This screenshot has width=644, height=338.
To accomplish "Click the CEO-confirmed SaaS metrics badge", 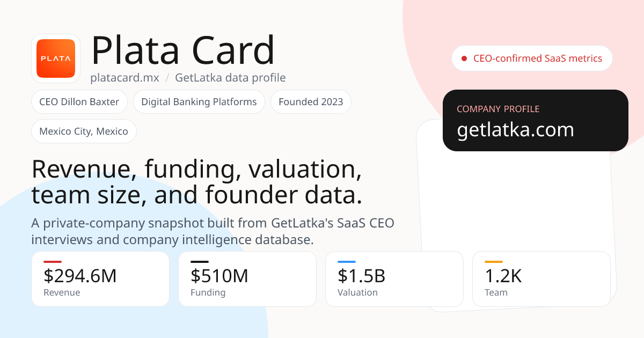I will 532,58.
